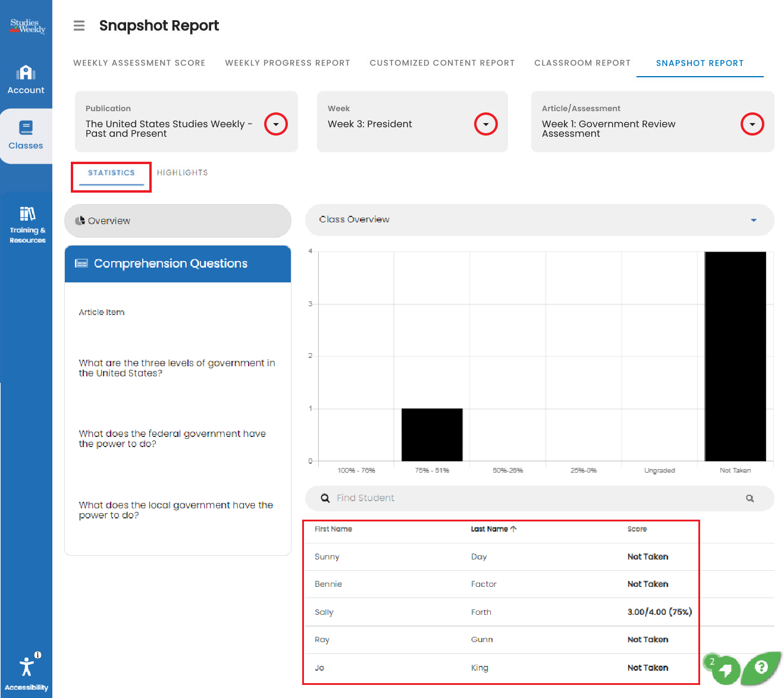Click the Overview pie chart icon
The width and height of the screenshot is (784, 698).
[x=80, y=221]
